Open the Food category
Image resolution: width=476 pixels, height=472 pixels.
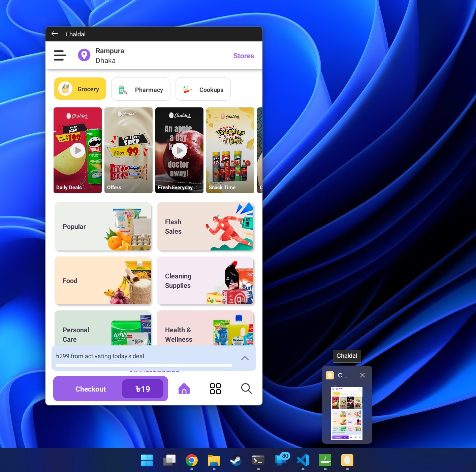(103, 281)
